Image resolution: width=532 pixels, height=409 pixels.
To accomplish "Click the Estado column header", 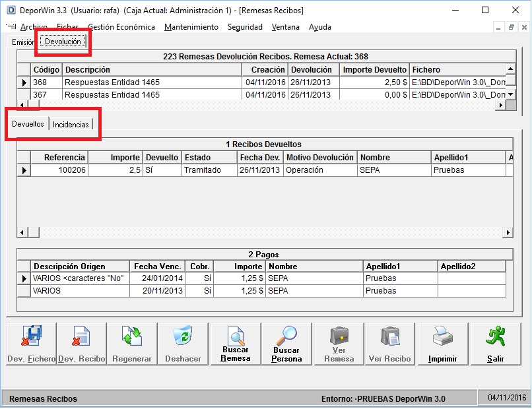I will tap(209, 158).
